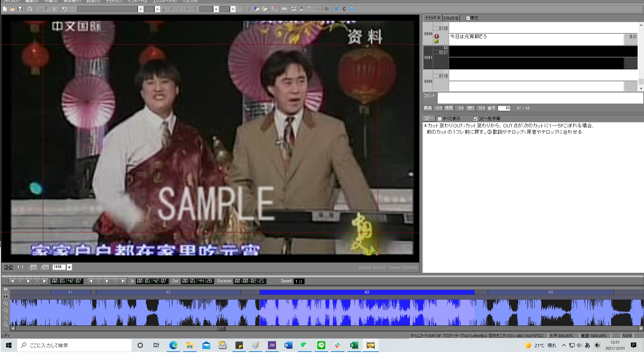The height and width of the screenshot is (362, 644).
Task: Click the magnifier search icon in toolbar
Action: pyautogui.click(x=30, y=9)
